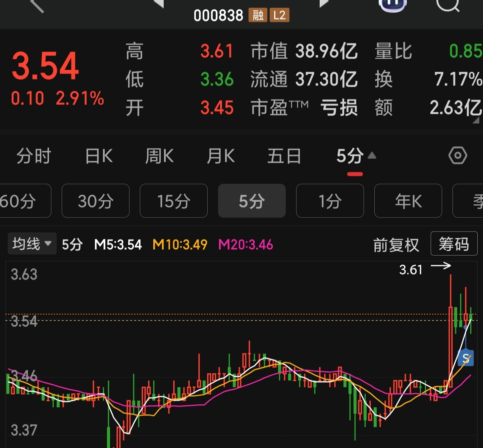This screenshot has height=448, width=483.
Task: Switch to 周K tab
Action: (159, 156)
